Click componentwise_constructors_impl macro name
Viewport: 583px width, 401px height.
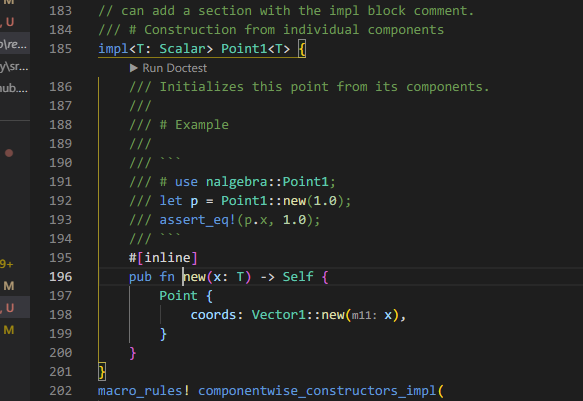(x=317, y=391)
